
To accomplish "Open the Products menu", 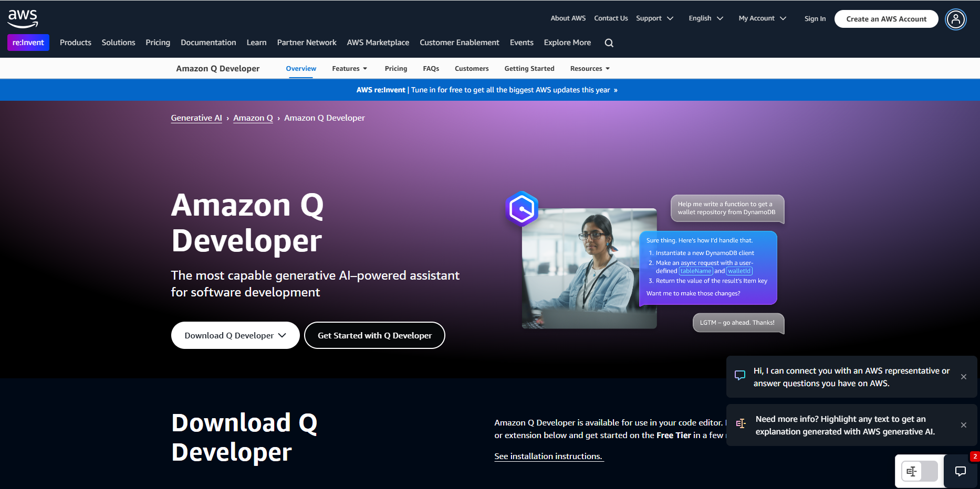I will (x=76, y=42).
